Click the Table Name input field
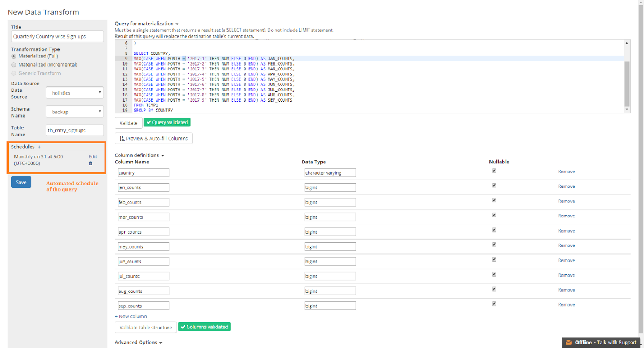The width and height of the screenshot is (644, 348). tap(74, 130)
